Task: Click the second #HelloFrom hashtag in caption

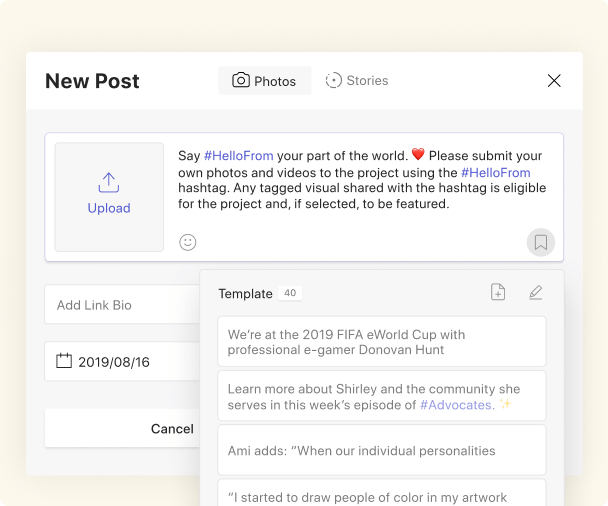Action: [496, 172]
